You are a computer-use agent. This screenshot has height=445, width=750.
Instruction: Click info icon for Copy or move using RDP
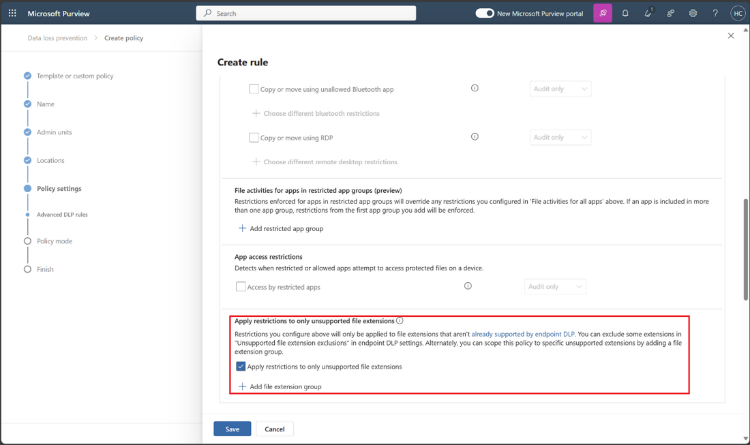coord(474,137)
